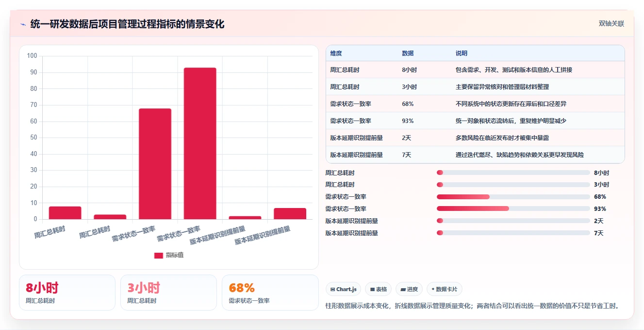Click the y-axis label 50

33,138
